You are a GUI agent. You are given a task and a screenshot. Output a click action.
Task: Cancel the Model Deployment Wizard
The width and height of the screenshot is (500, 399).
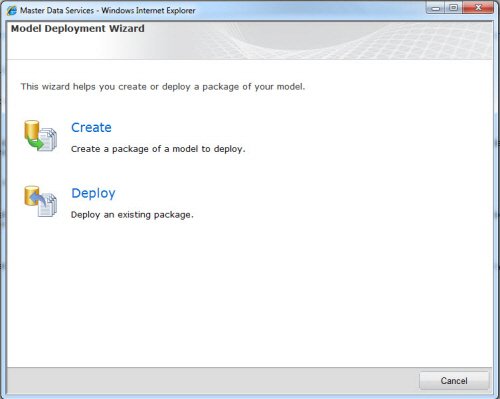[x=454, y=381]
